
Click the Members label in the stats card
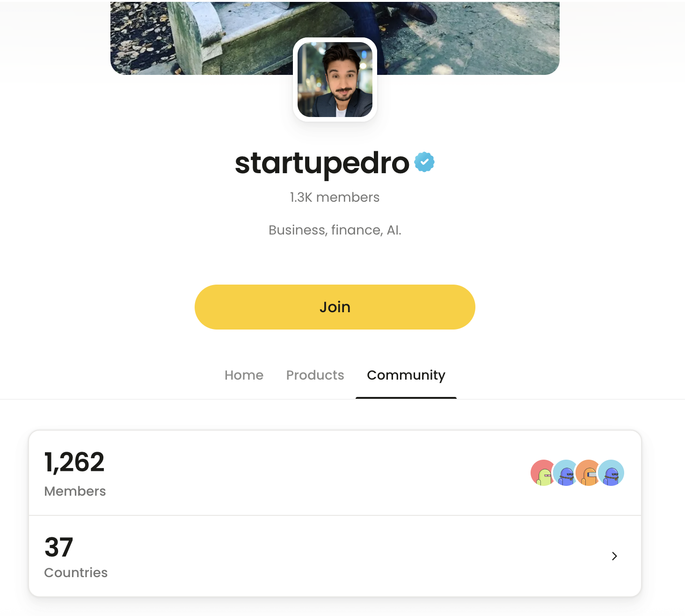click(75, 491)
